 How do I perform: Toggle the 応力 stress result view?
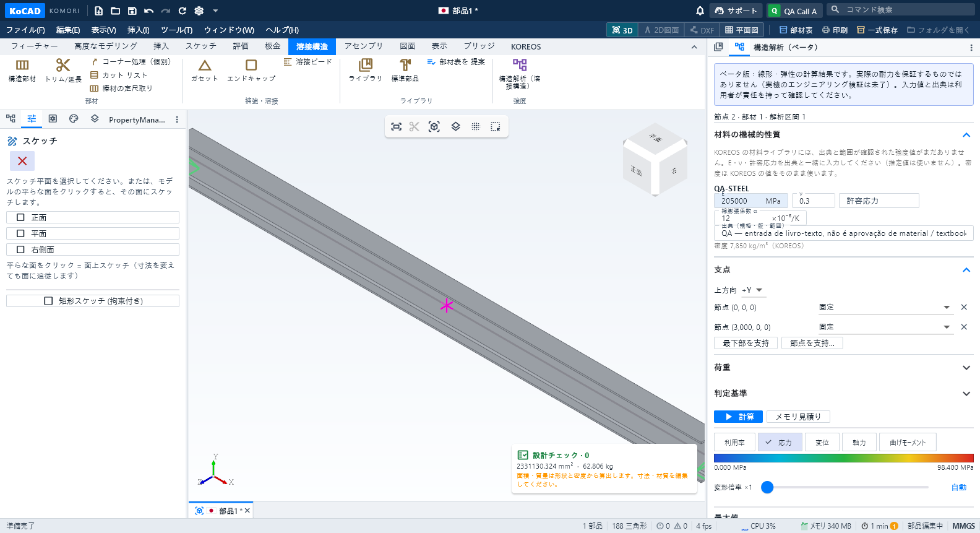point(780,442)
